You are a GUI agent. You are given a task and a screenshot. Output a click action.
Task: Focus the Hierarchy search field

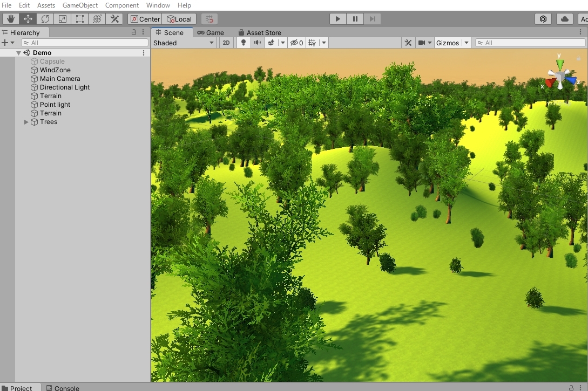pyautogui.click(x=85, y=43)
